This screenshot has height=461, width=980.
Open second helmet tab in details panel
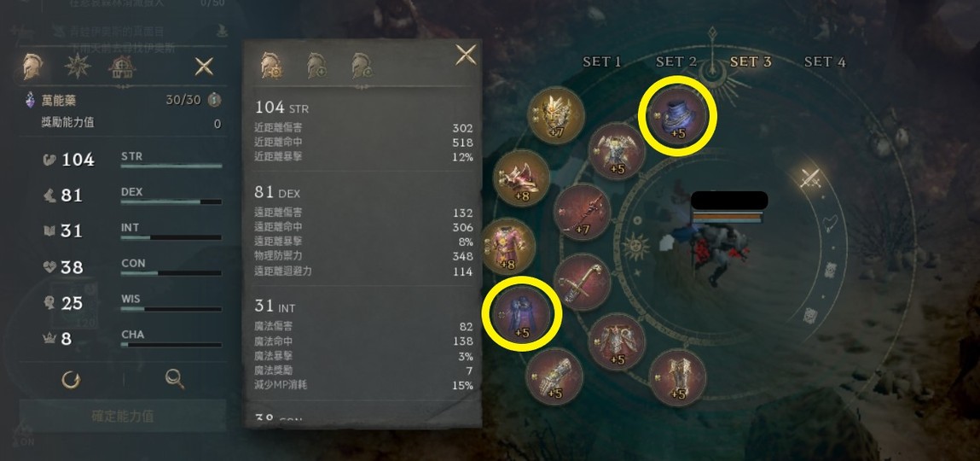click(x=317, y=65)
